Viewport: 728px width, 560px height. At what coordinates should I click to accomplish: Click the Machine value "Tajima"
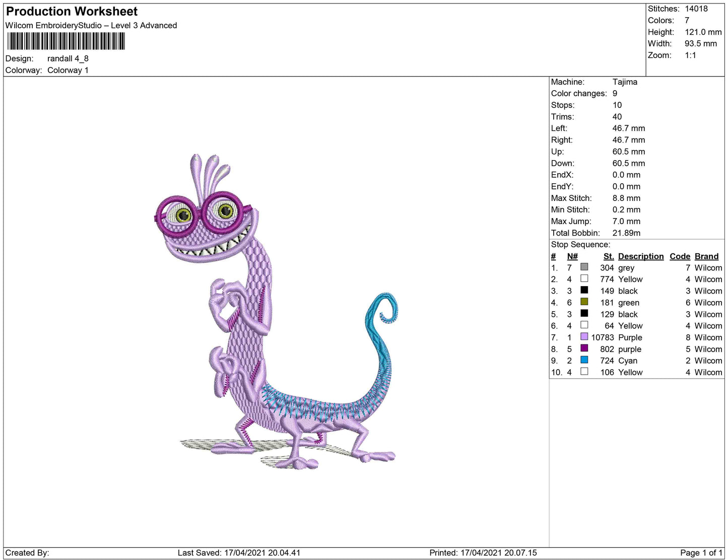point(625,82)
